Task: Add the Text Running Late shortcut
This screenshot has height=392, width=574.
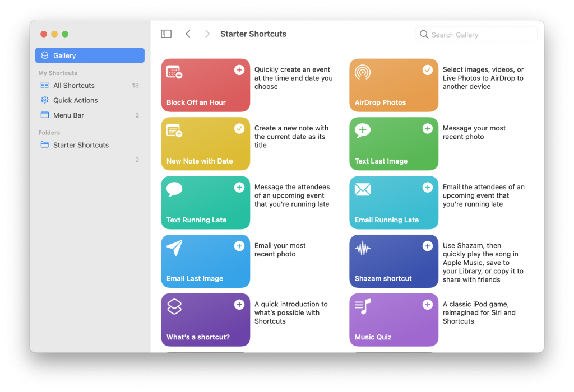Action: click(x=239, y=187)
